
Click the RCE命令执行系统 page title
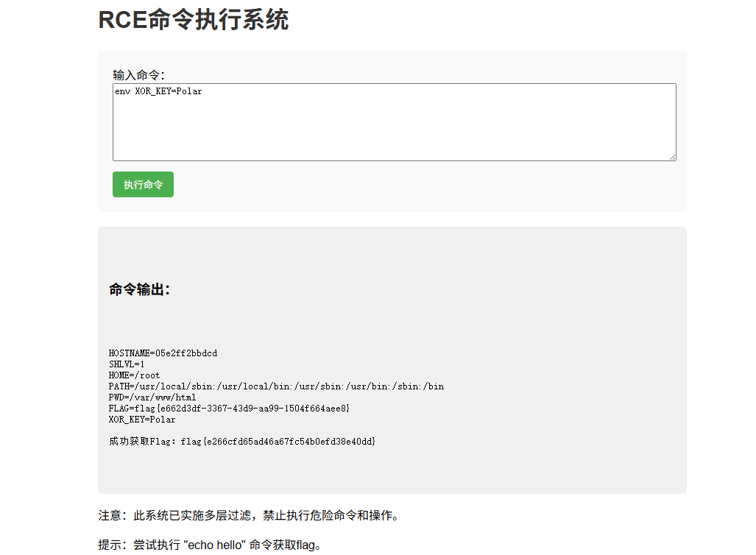(193, 20)
